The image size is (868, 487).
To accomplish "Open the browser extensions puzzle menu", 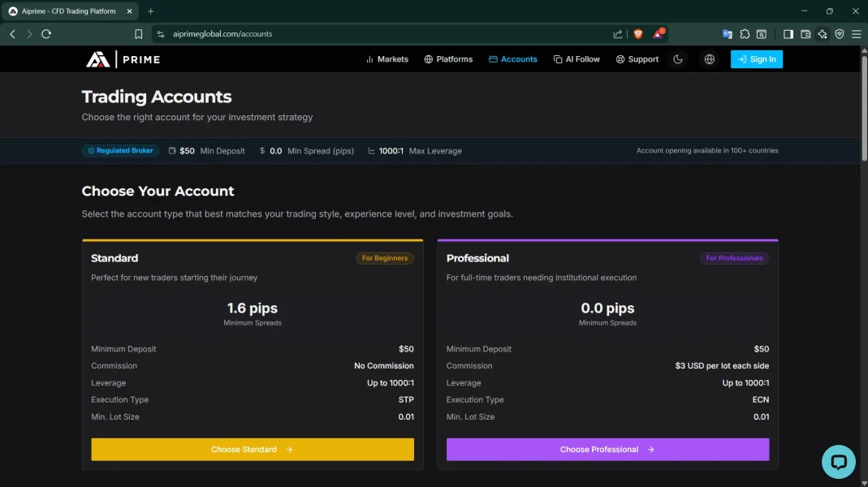I will [x=745, y=34].
